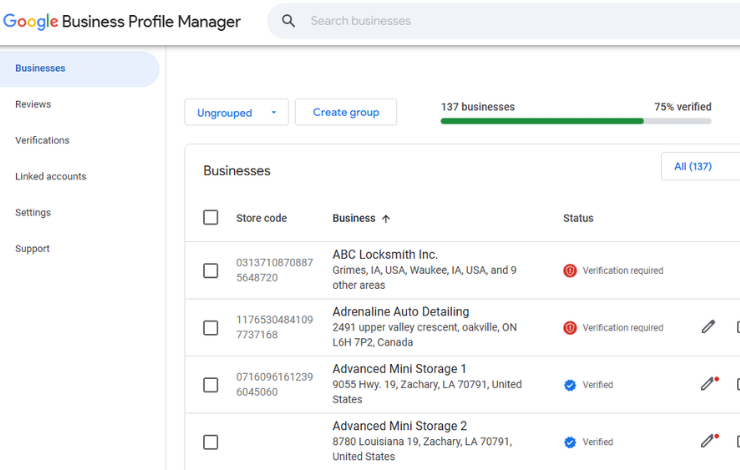Open Linked accounts in the sidebar
The width and height of the screenshot is (740, 470).
[x=50, y=176]
